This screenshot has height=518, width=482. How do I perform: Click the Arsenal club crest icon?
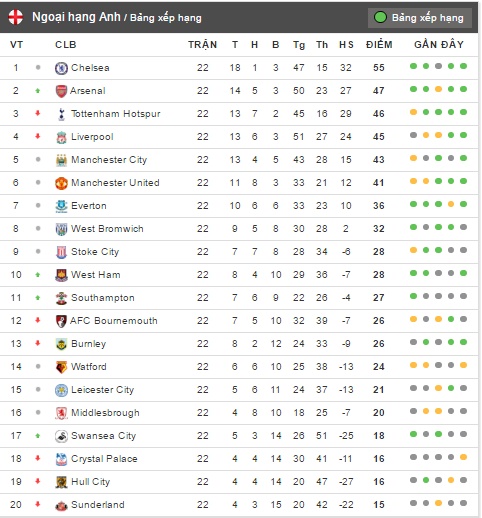(x=61, y=91)
